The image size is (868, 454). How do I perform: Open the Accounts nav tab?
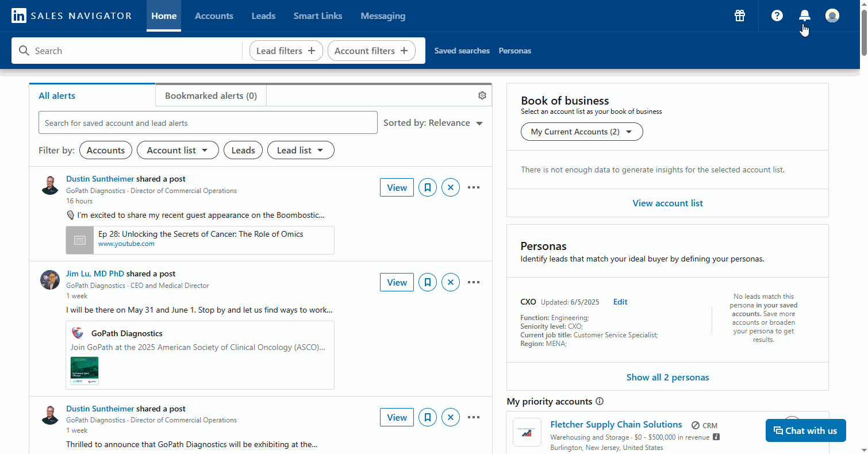click(214, 16)
